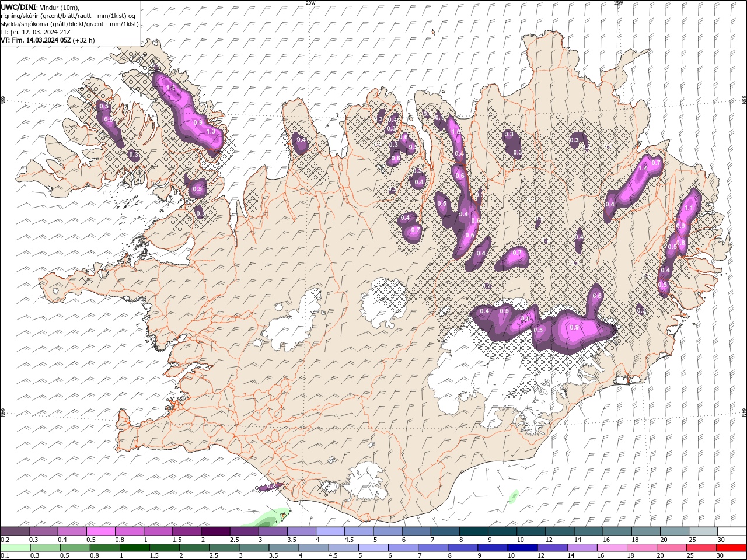Click the darkest purple 2 swatch in upper legend
The width and height of the screenshot is (747, 560).
[215, 531]
